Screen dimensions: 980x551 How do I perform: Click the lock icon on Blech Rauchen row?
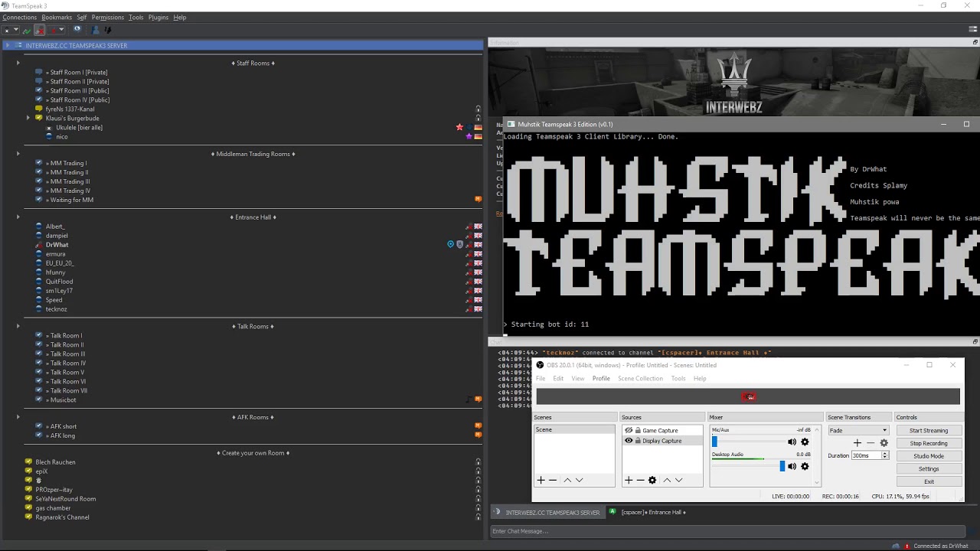click(479, 461)
